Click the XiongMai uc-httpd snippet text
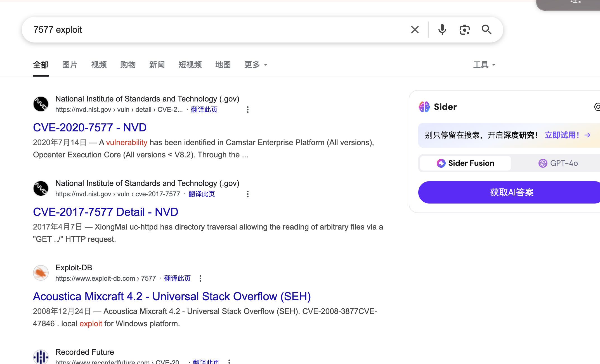The image size is (600, 364). [x=208, y=233]
